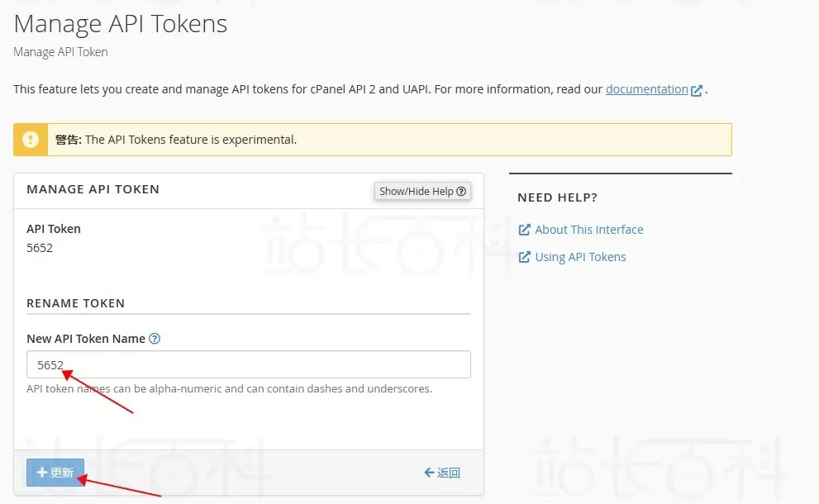This screenshot has height=504, width=819.
Task: Click the API Token value 5652 text
Action: pyautogui.click(x=40, y=247)
